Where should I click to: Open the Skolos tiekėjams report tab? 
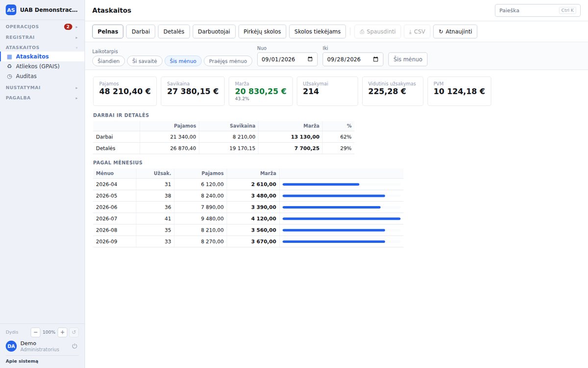(318, 31)
